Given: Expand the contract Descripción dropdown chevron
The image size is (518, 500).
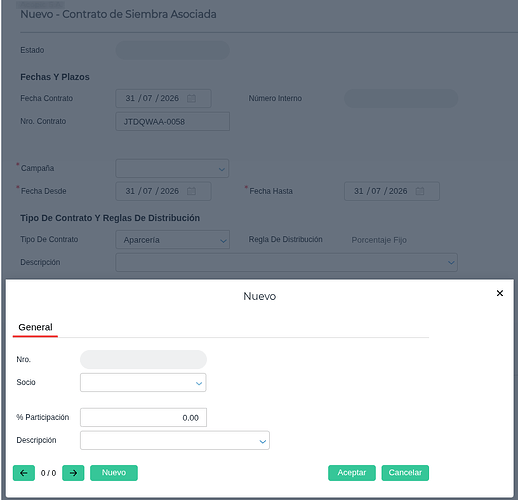Looking at the screenshot, I should [451, 263].
